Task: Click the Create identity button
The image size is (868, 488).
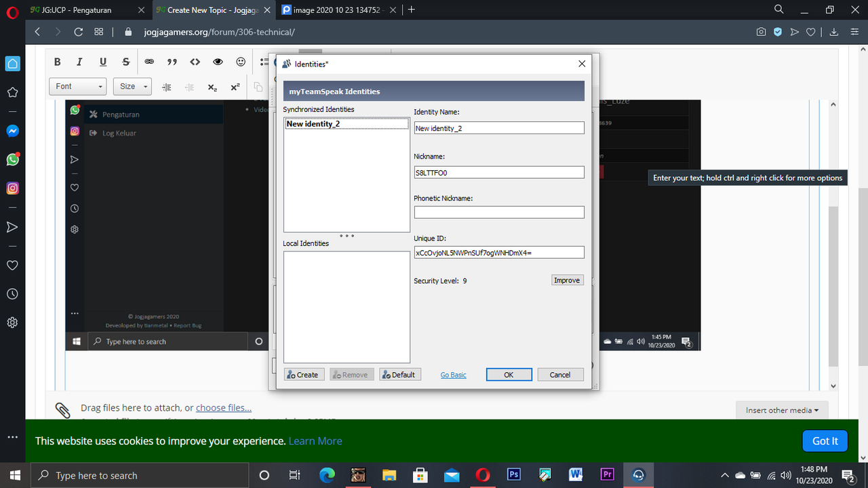Action: [302, 375]
